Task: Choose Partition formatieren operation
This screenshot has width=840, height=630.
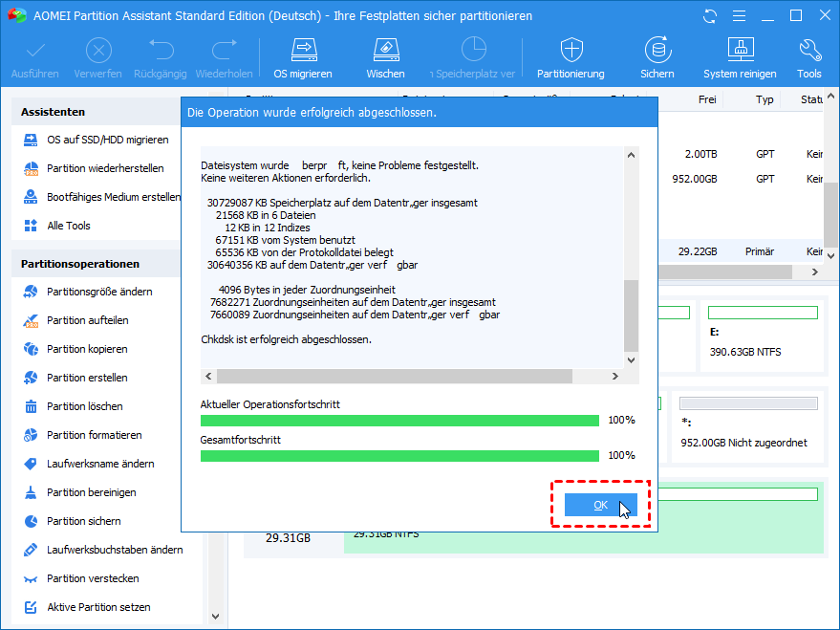Action: pos(83,435)
